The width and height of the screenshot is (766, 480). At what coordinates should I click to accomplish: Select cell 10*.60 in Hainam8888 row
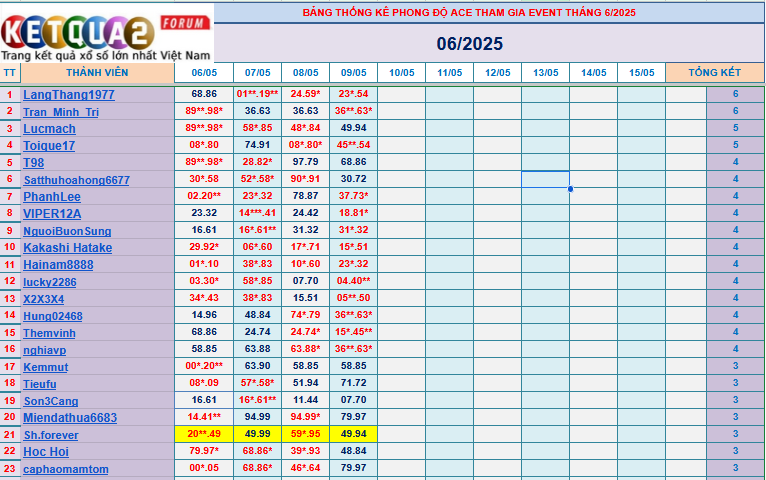coord(305,264)
